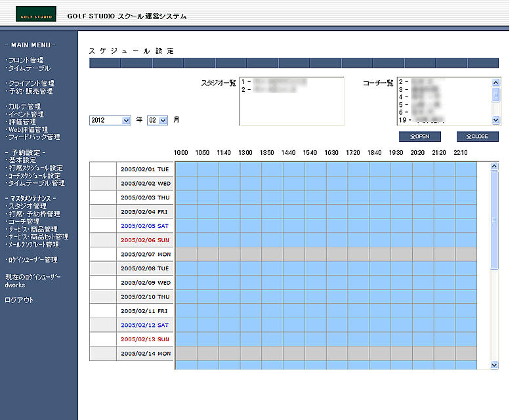Open 基本設定 under 予約設定
The height and width of the screenshot is (420, 525).
click(x=22, y=160)
